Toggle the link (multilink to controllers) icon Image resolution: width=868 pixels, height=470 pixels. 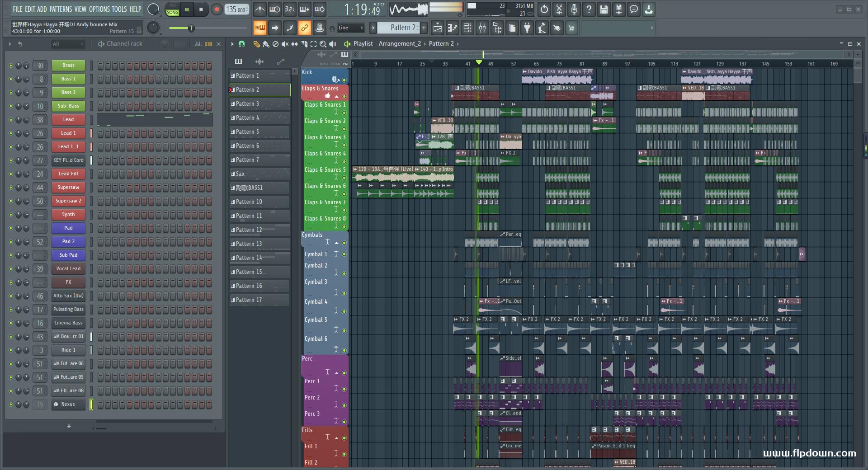click(x=305, y=28)
